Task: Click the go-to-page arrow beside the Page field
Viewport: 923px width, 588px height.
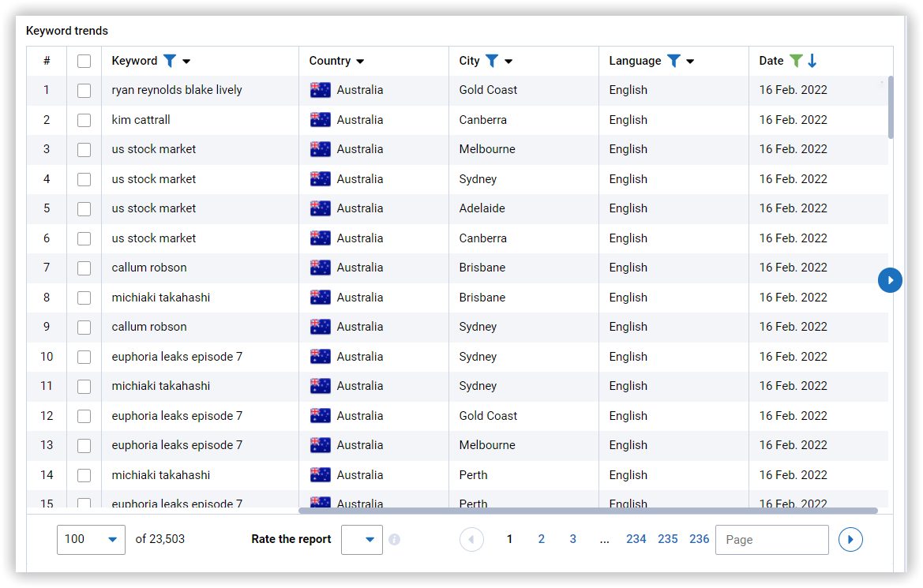Action: pos(850,539)
